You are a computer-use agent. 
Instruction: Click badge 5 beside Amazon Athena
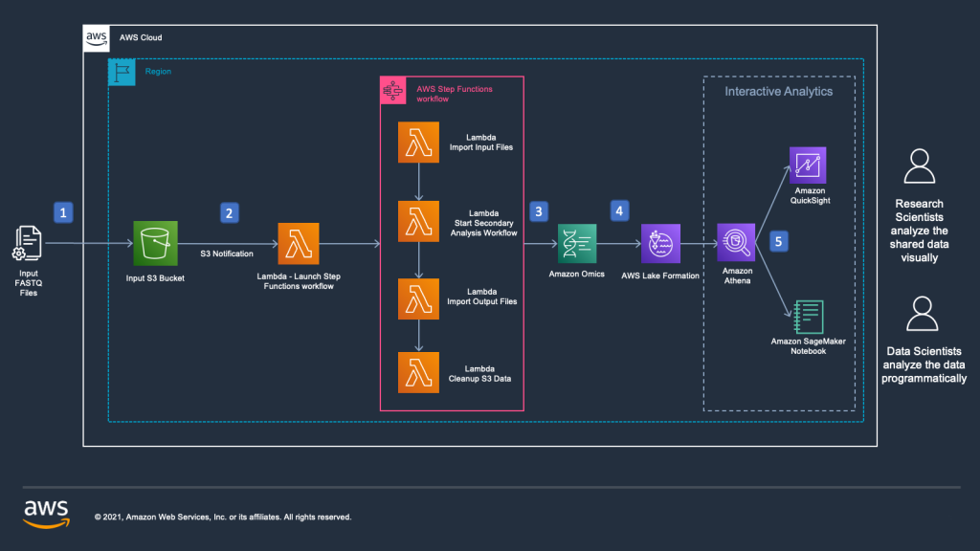[x=778, y=241]
